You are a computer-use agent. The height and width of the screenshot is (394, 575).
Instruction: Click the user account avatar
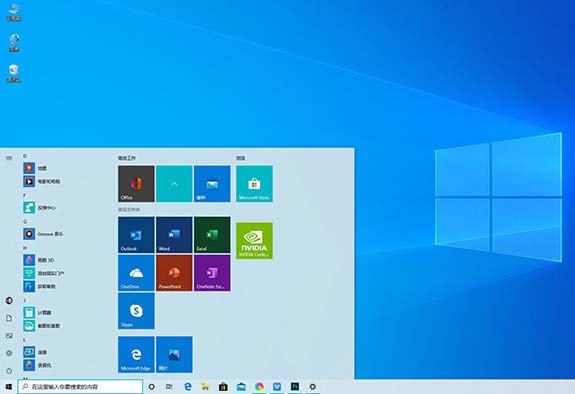pos(9,301)
